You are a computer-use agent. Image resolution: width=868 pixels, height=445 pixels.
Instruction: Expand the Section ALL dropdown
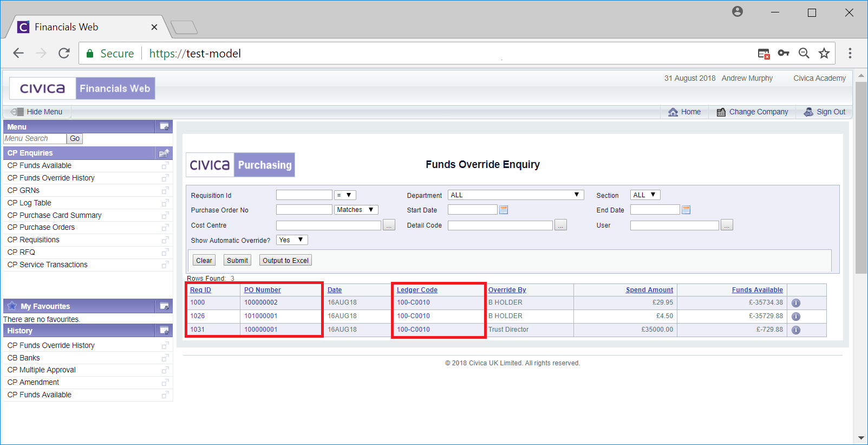645,195
